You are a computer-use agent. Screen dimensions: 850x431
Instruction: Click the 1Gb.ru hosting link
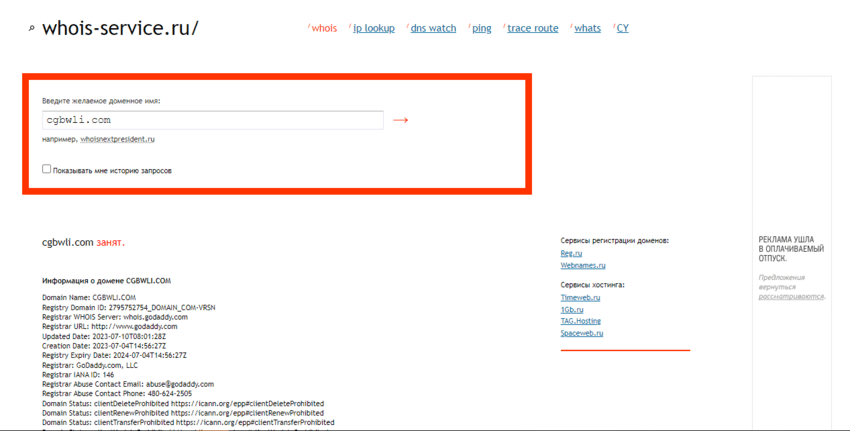pyautogui.click(x=572, y=310)
